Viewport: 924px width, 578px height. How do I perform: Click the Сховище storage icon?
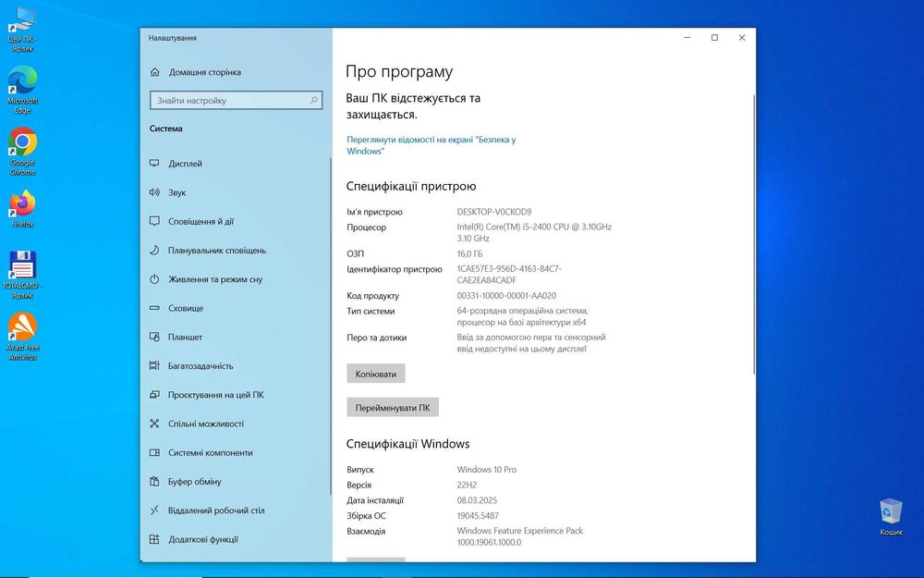pos(154,308)
